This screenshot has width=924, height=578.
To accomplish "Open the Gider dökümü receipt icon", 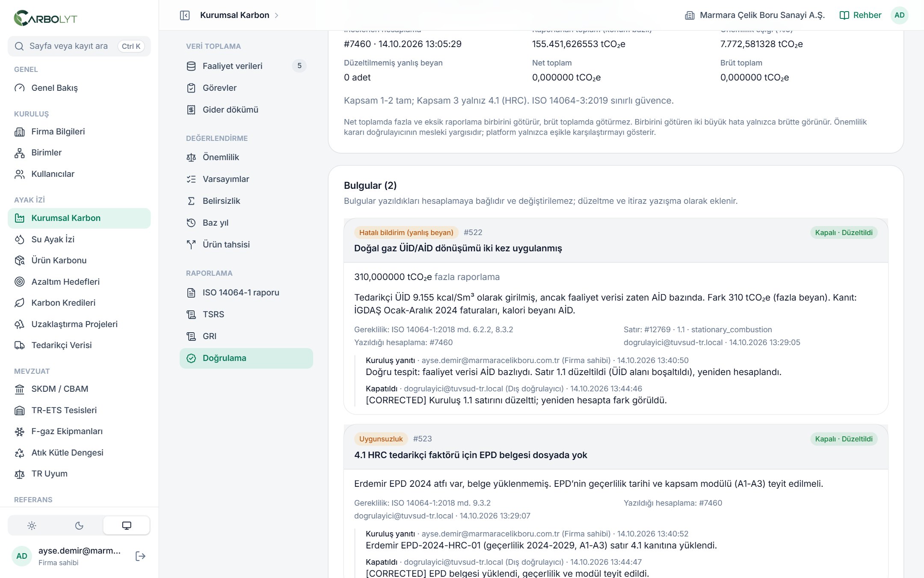I will coord(191,110).
